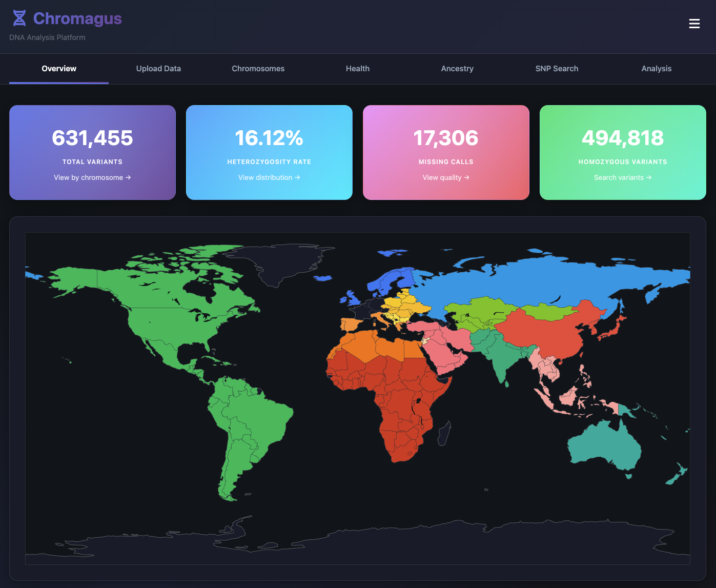Click the Chromagus DNA helix logo icon

click(19, 17)
